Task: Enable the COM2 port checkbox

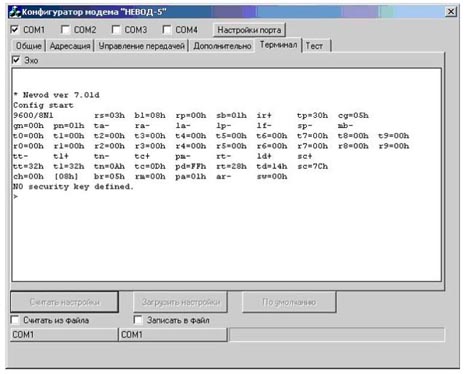Action: [65, 30]
